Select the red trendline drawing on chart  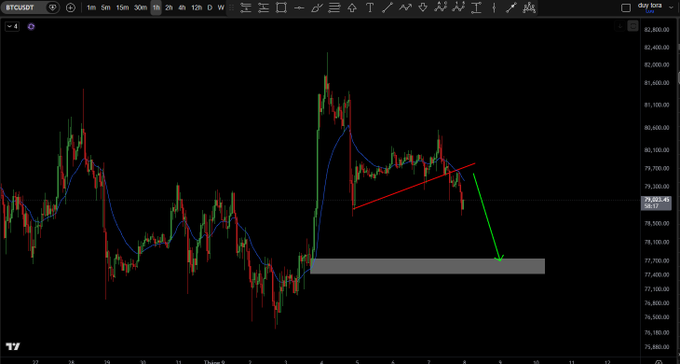click(x=414, y=186)
